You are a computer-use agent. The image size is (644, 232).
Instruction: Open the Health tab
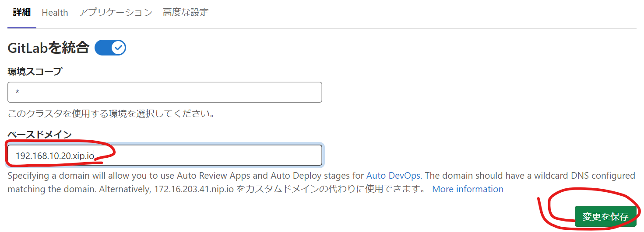pyautogui.click(x=55, y=13)
